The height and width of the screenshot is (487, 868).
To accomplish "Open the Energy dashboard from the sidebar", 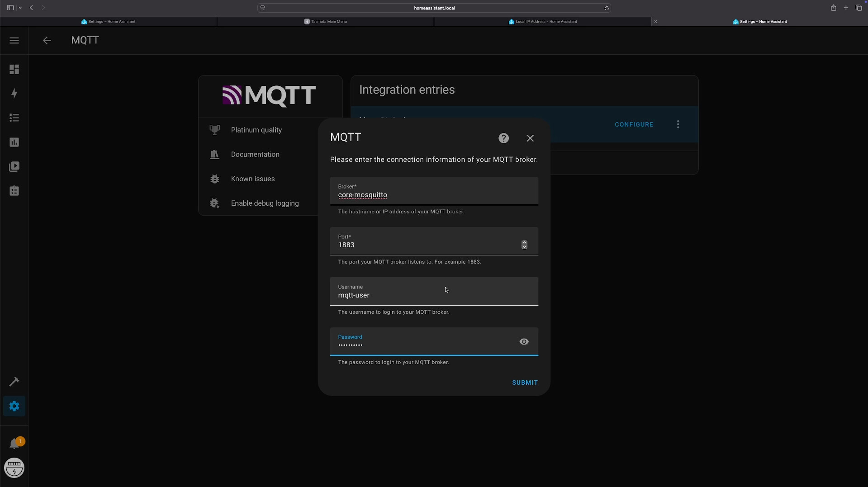I will point(14,94).
